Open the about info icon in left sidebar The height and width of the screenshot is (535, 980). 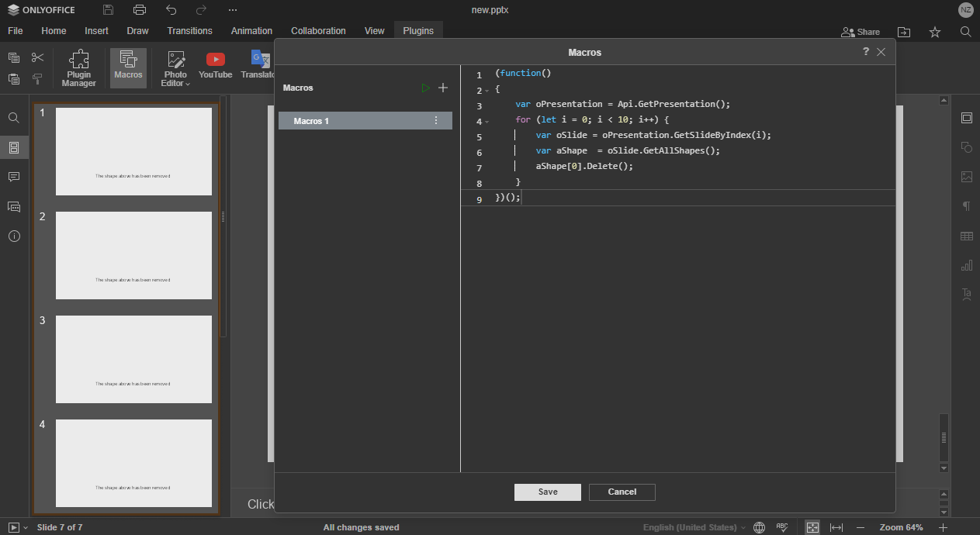pos(14,236)
